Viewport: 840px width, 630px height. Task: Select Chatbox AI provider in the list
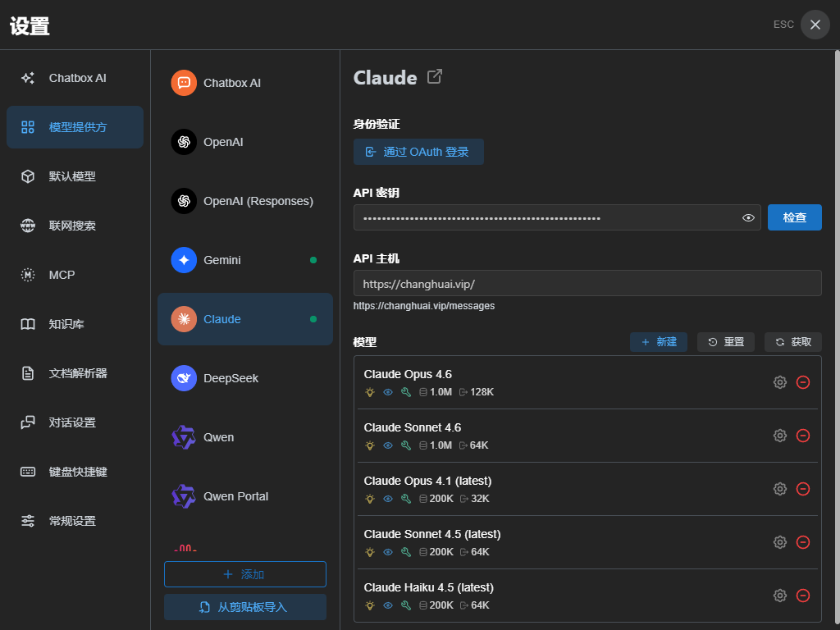coord(244,83)
